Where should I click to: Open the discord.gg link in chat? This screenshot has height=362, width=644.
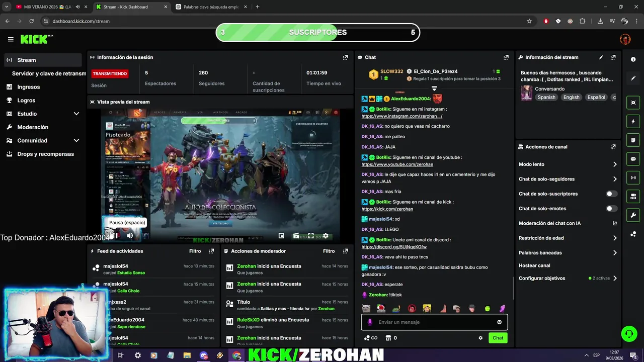pyautogui.click(x=394, y=247)
